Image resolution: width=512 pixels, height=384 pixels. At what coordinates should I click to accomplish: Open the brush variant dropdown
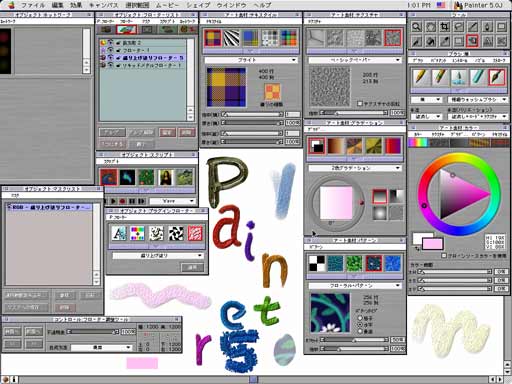click(478, 99)
